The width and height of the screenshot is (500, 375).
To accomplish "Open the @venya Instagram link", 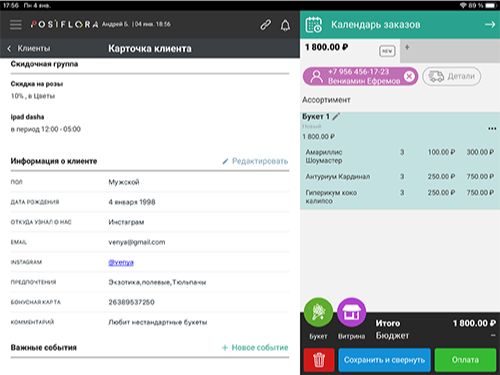I will click(x=121, y=262).
